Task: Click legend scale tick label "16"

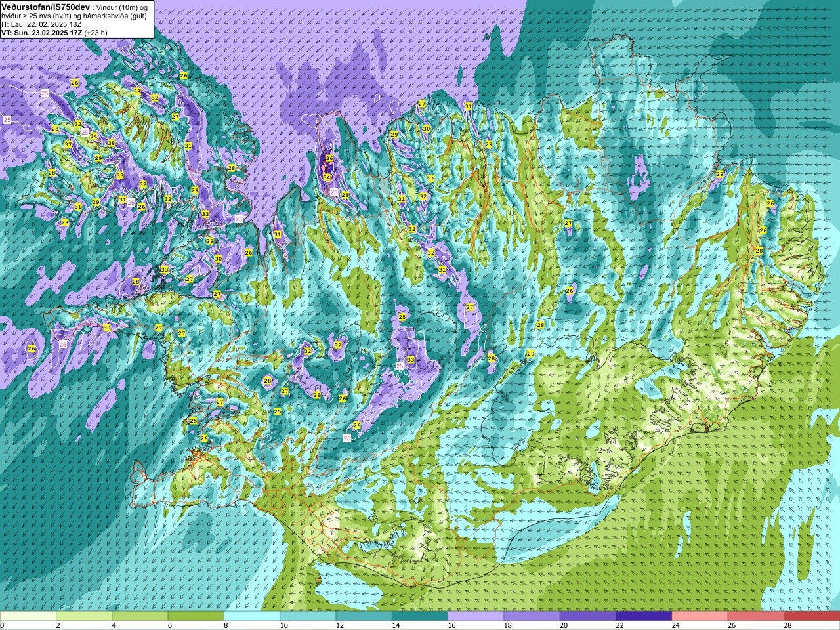Action: 451,625
